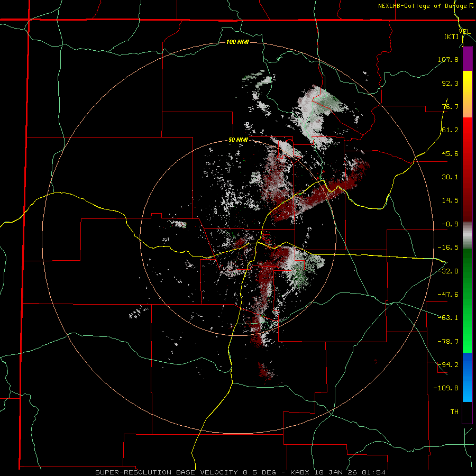Select the 92.3 legend value
This screenshot has width=476, height=476.
pyautogui.click(x=450, y=83)
